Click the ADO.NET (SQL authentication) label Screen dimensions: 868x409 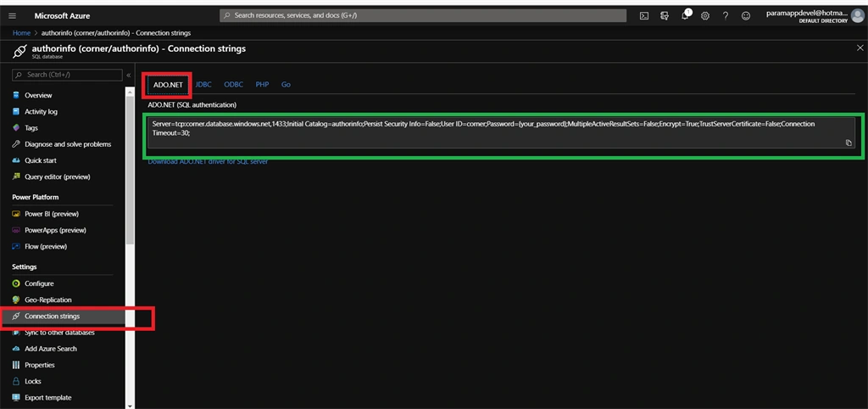192,104
